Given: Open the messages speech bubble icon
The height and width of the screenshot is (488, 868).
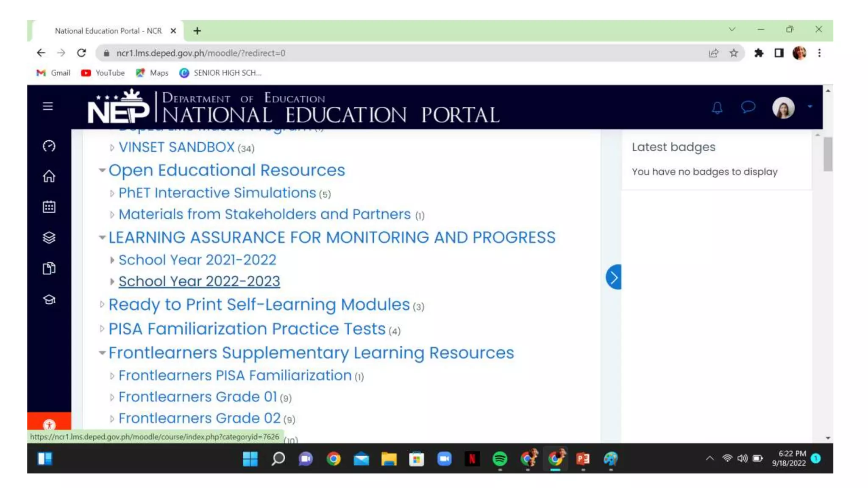Looking at the screenshot, I should [748, 107].
